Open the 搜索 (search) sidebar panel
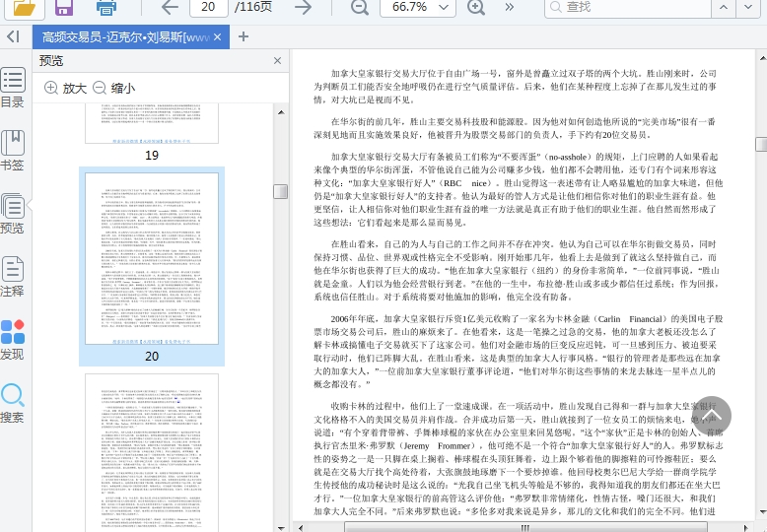This screenshot has height=532, width=767. coord(13,403)
